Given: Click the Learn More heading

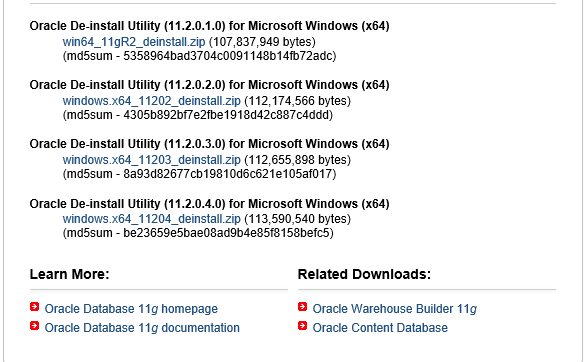Looking at the screenshot, I should click(x=70, y=274).
